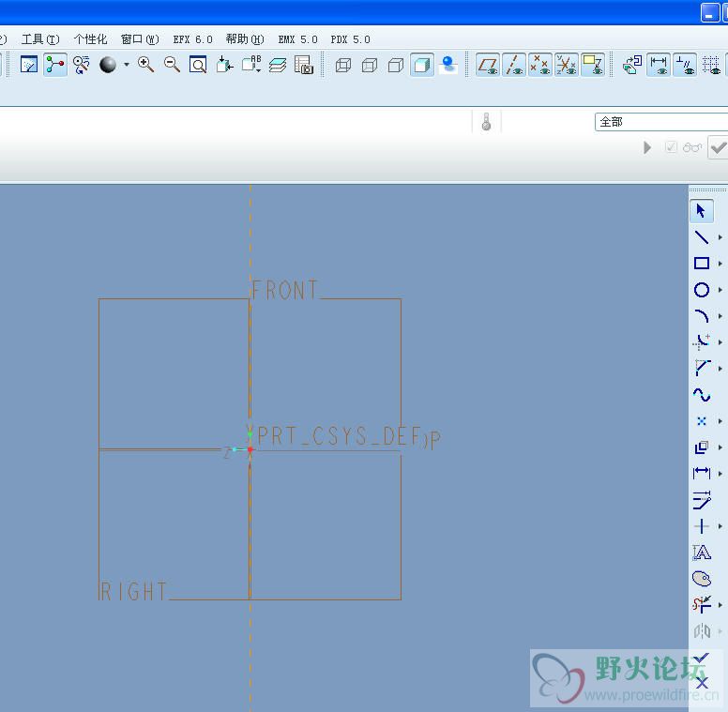Expand Circle tool flyout arrow
728x712 pixels.
[720, 290]
